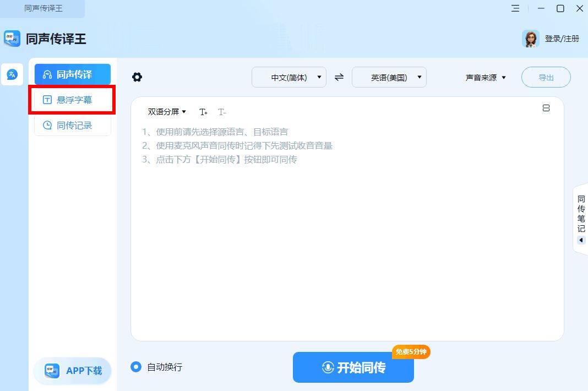Screen dimensions: 588x391
Task: Open the 中文(简体) source language dropdown
Action: [x=289, y=77]
